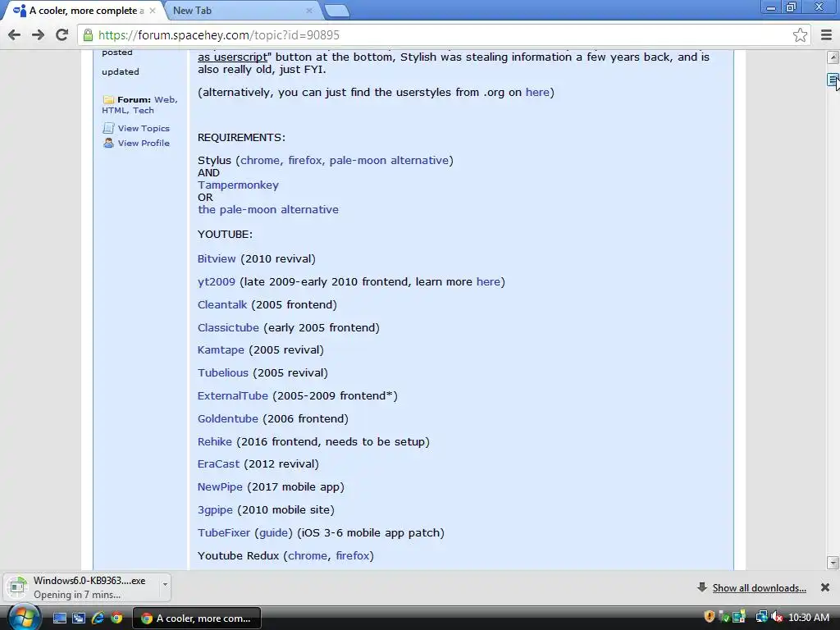
Task: Open the TubeFixer guide link
Action: point(274,533)
